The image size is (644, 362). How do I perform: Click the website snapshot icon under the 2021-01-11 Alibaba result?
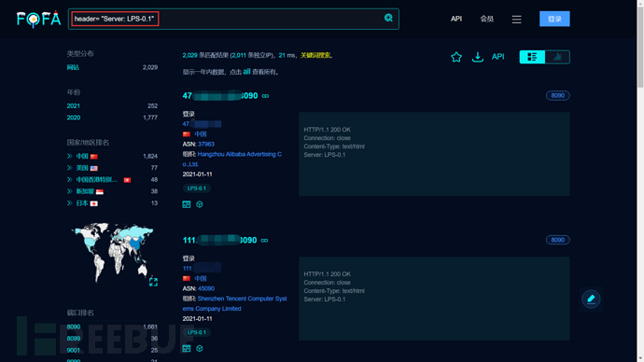[187, 204]
